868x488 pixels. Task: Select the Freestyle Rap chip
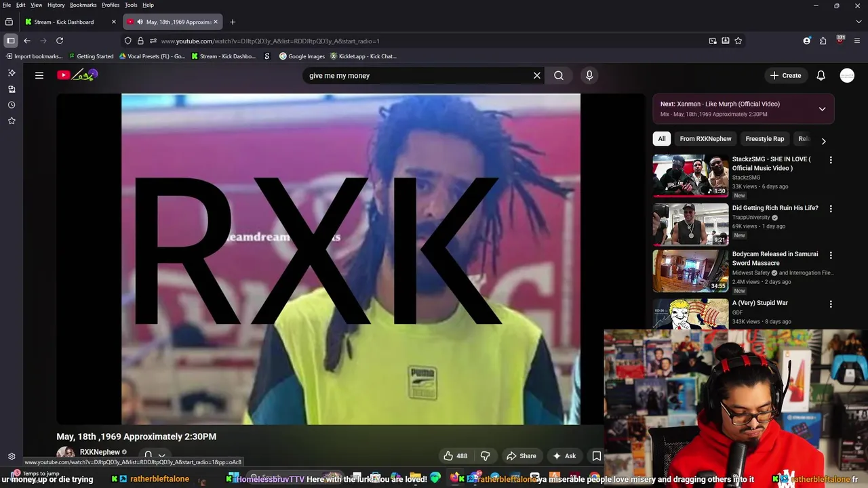pyautogui.click(x=764, y=139)
